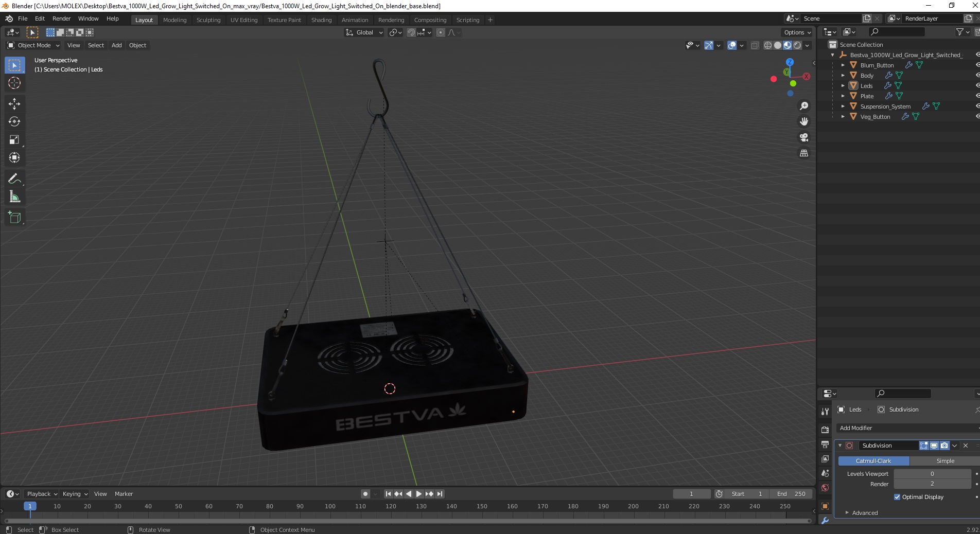980x534 pixels.
Task: Toggle Subdivision modifier viewport display
Action: (934, 446)
